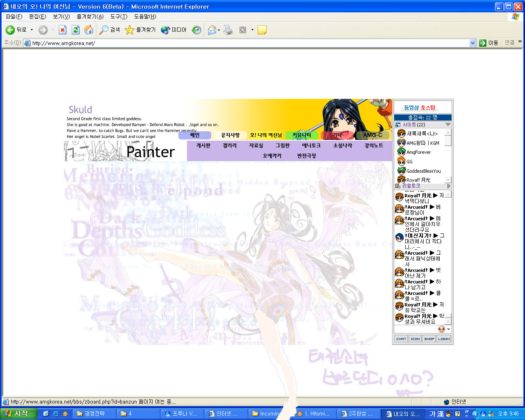The height and width of the screenshot is (420, 525).
Task: Open the 검색 search pane
Action: point(110,30)
